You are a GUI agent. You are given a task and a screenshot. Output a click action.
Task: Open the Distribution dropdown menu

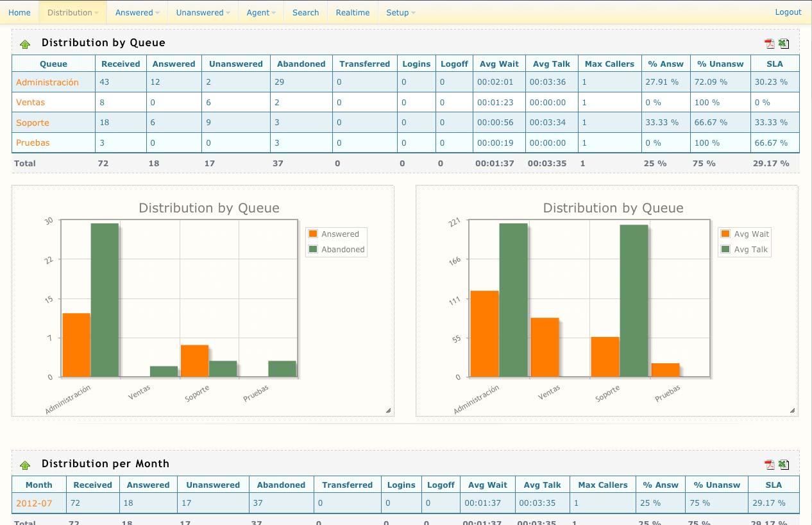click(x=72, y=12)
